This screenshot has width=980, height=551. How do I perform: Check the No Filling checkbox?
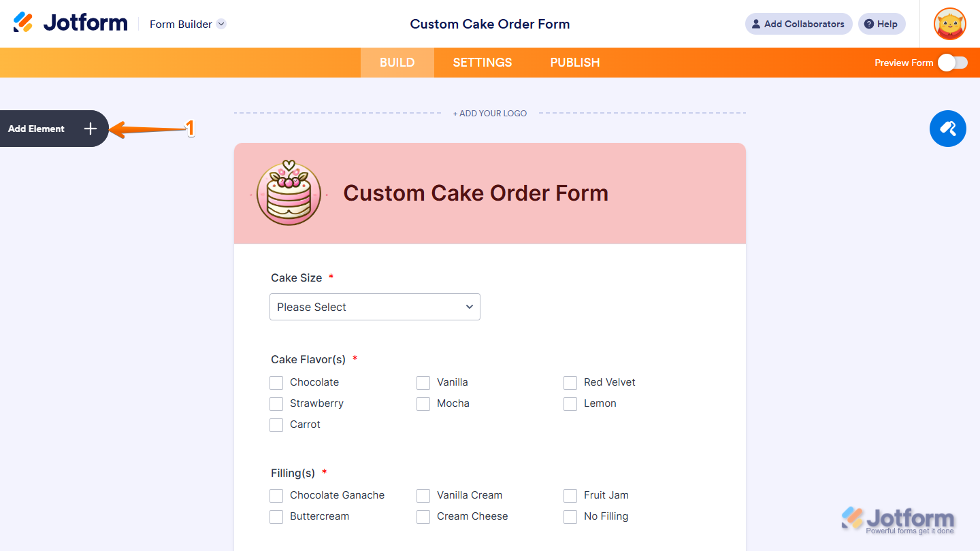[570, 516]
